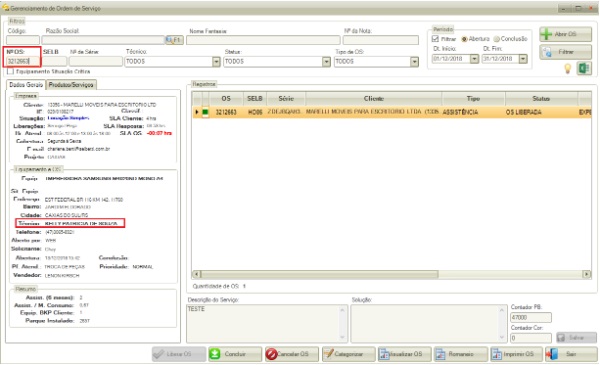Select the Abertura radio option
Image resolution: width=600 pixels, height=365 pixels.
click(465, 39)
